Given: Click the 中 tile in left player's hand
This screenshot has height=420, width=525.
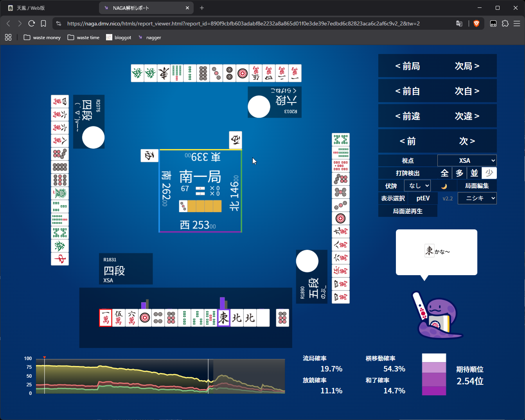Looking at the screenshot, I should click(60, 259).
